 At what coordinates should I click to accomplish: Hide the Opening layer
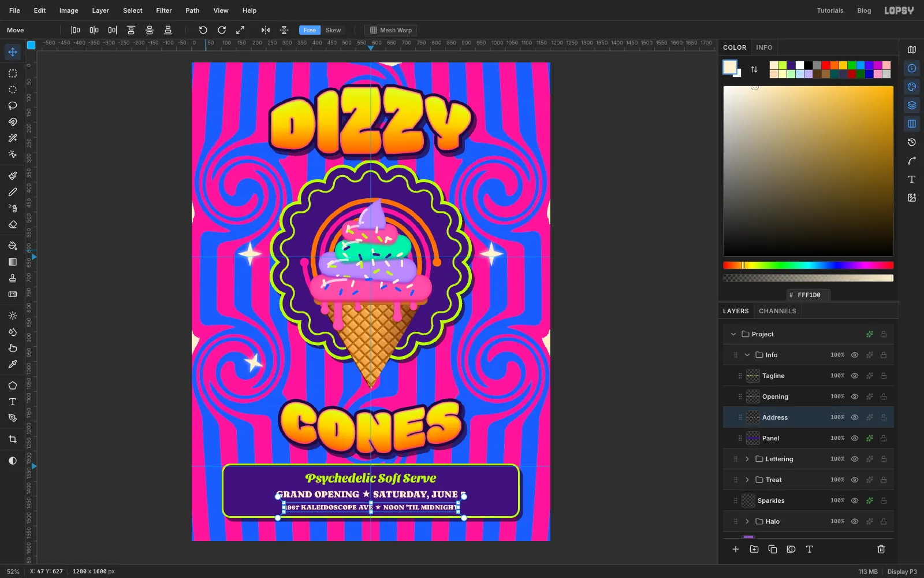855,397
